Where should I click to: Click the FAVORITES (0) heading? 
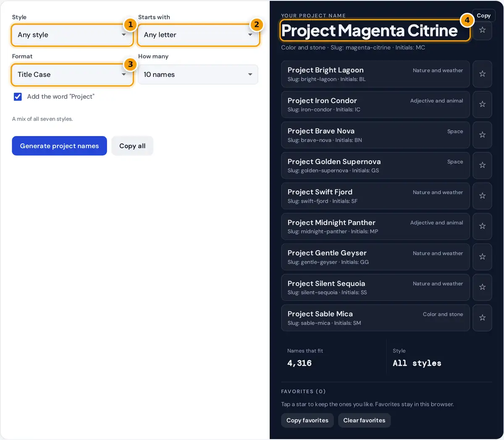click(x=303, y=391)
